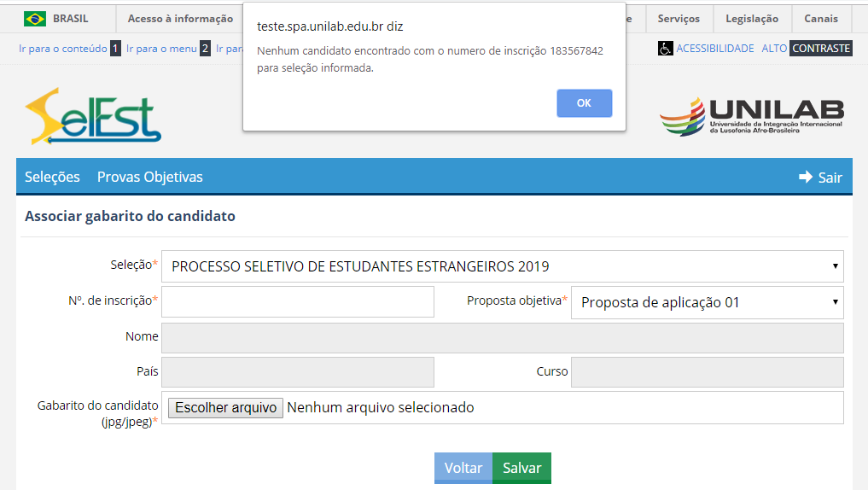Open the Seleção dropdown
Screen dimensions: 868x490
click(x=502, y=266)
